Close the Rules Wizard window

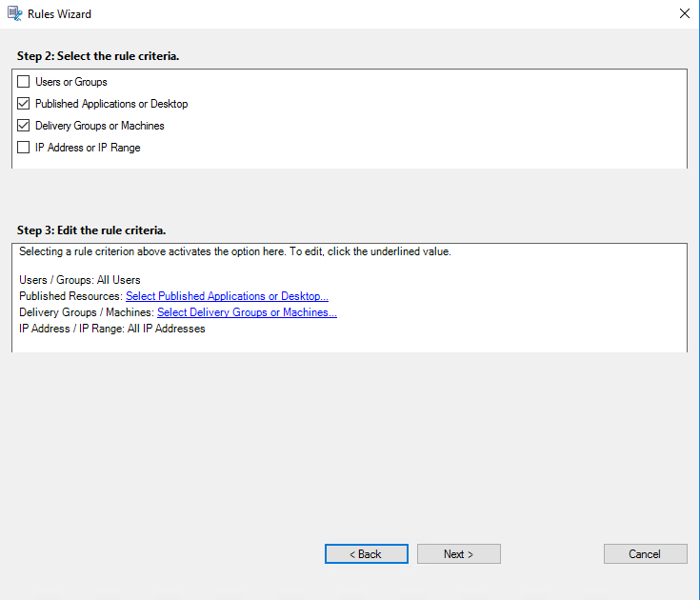pos(684,14)
